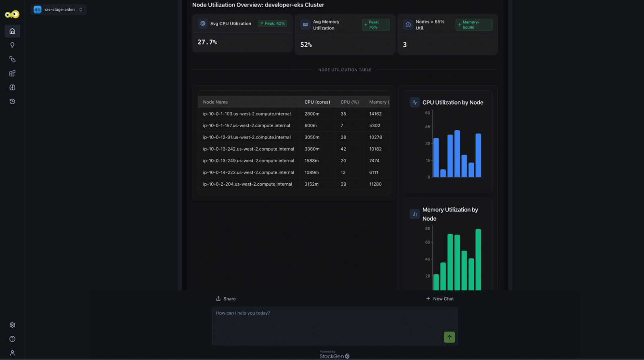Click the 27.7% average CPU value
The width and height of the screenshot is (644, 360).
207,42
